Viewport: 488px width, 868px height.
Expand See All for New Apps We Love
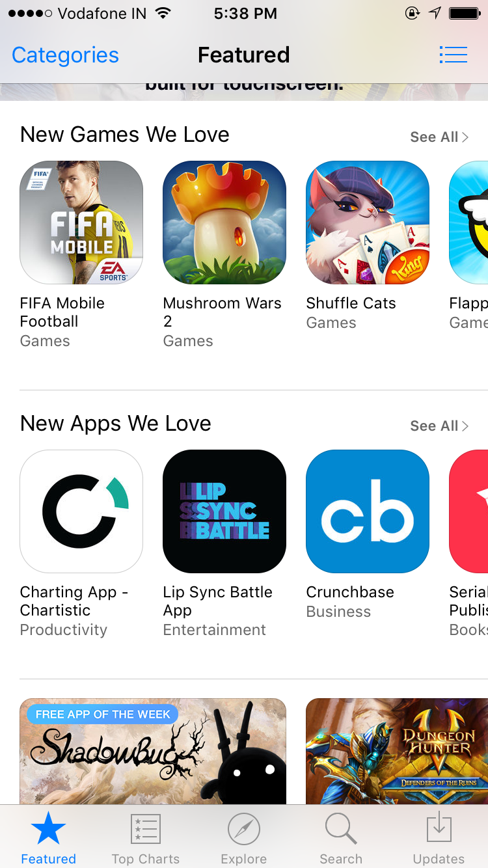[x=439, y=426]
